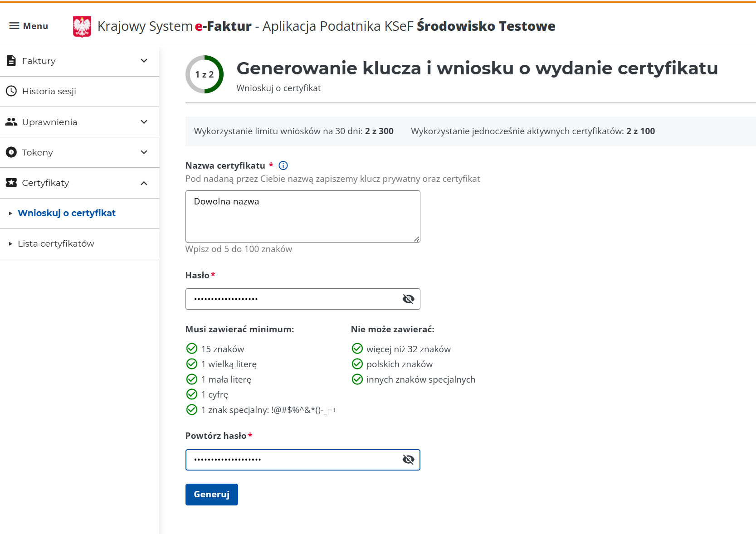Expand the Uprawnienia section

(144, 121)
